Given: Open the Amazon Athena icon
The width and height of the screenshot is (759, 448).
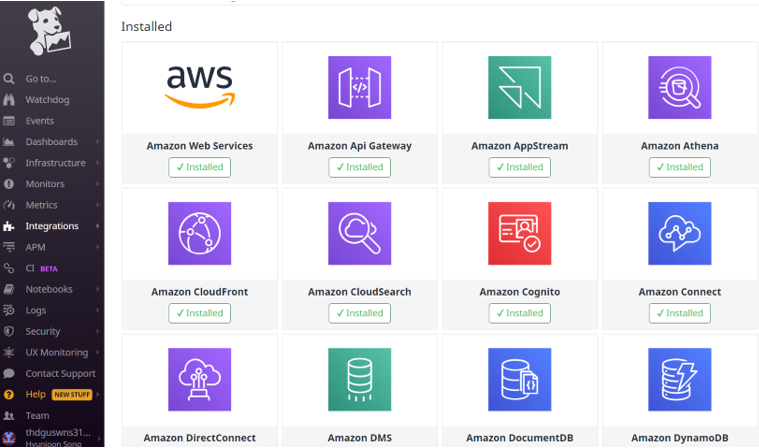Looking at the screenshot, I should (x=680, y=88).
